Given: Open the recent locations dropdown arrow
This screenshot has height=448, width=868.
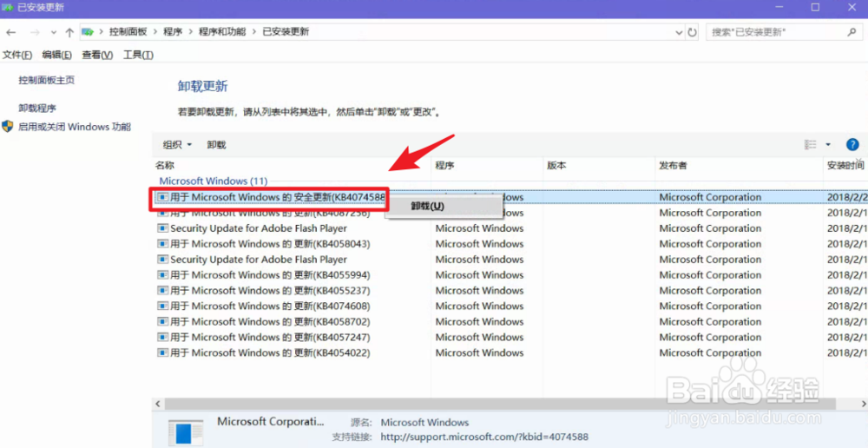Looking at the screenshot, I should 54,33.
